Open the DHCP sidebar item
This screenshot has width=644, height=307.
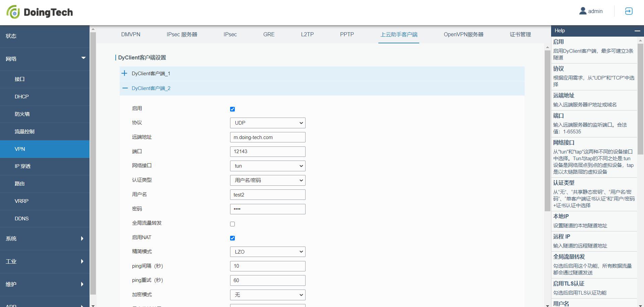coord(45,97)
